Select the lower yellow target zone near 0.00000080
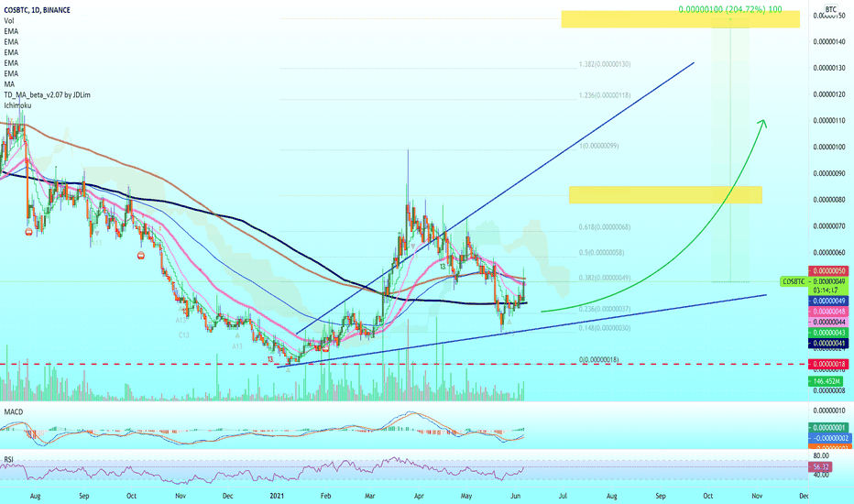Viewport: 854px width, 504px height. pos(665,195)
